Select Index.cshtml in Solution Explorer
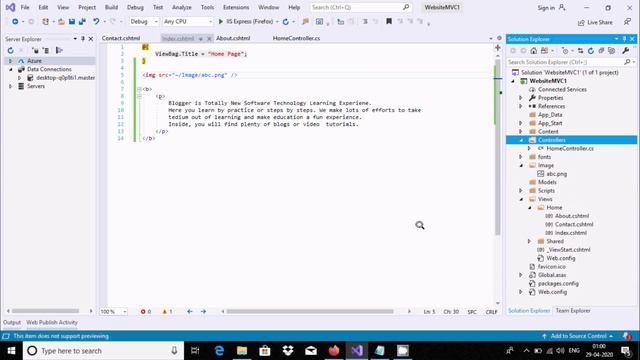640x360 pixels. (x=571, y=233)
